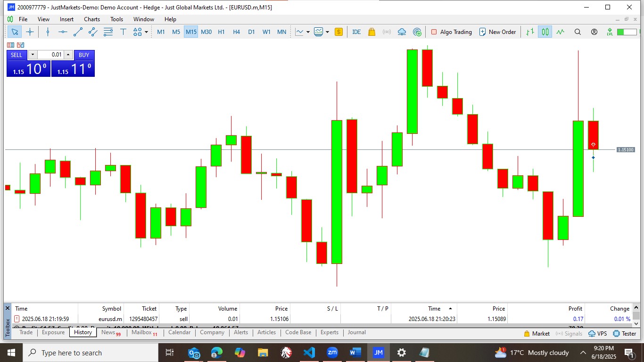Pick the trendline drawing tool

point(78,32)
